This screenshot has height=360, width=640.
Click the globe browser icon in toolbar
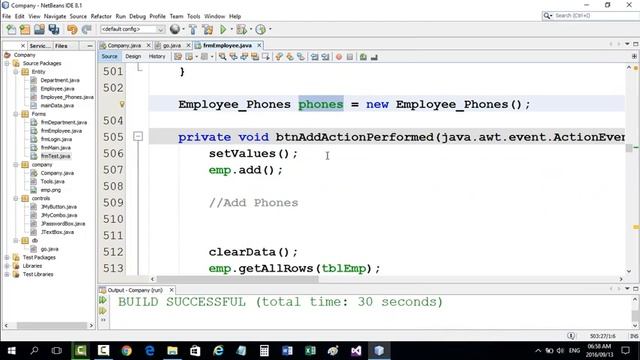[175, 29]
